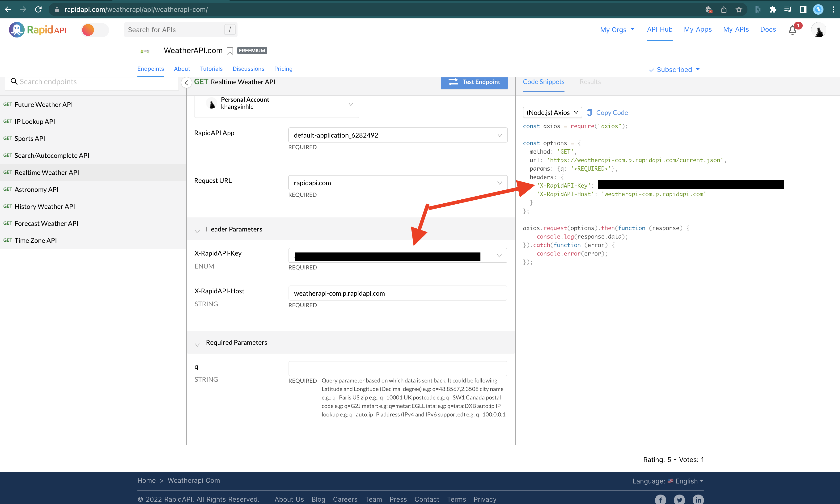Bookmark page with star icon
This screenshot has width=840, height=504.
[739, 9]
